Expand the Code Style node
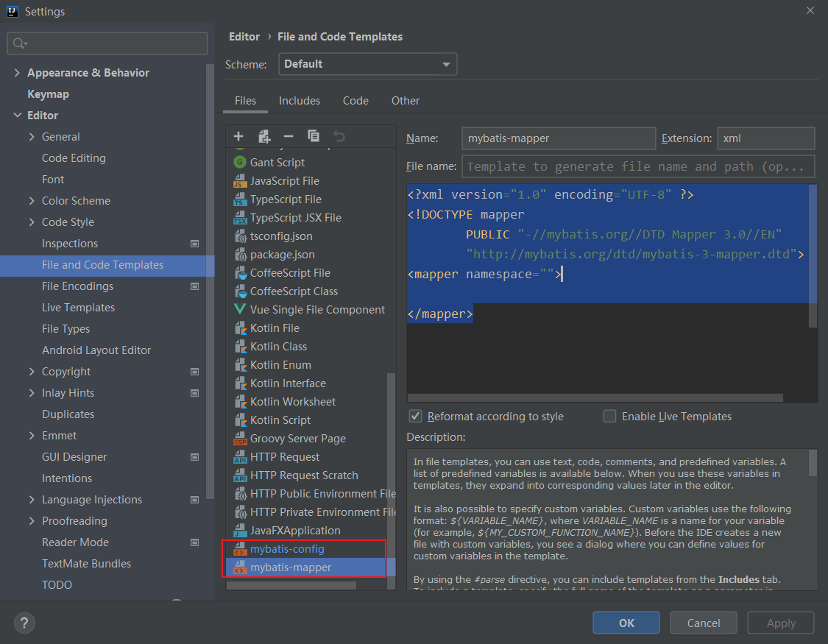 pyautogui.click(x=32, y=222)
